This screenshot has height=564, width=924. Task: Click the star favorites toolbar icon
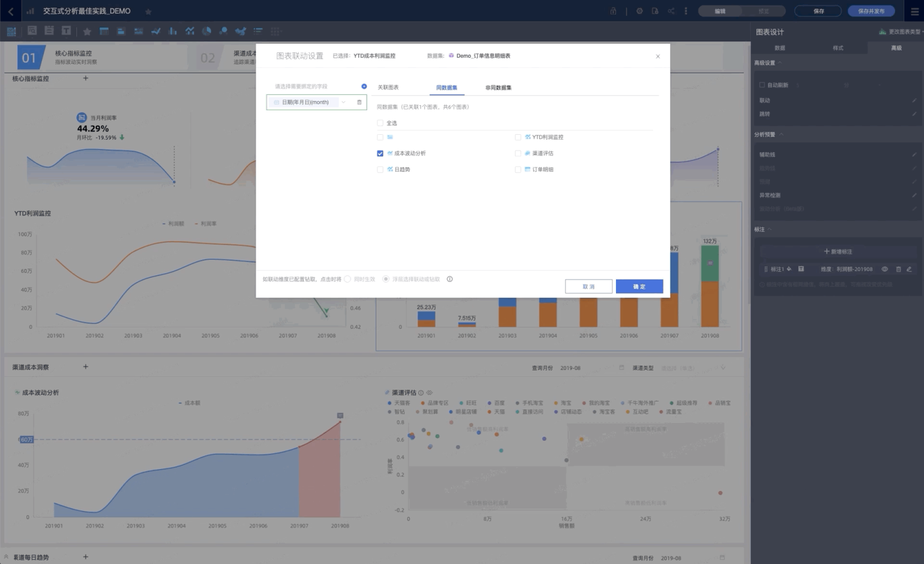(x=87, y=31)
